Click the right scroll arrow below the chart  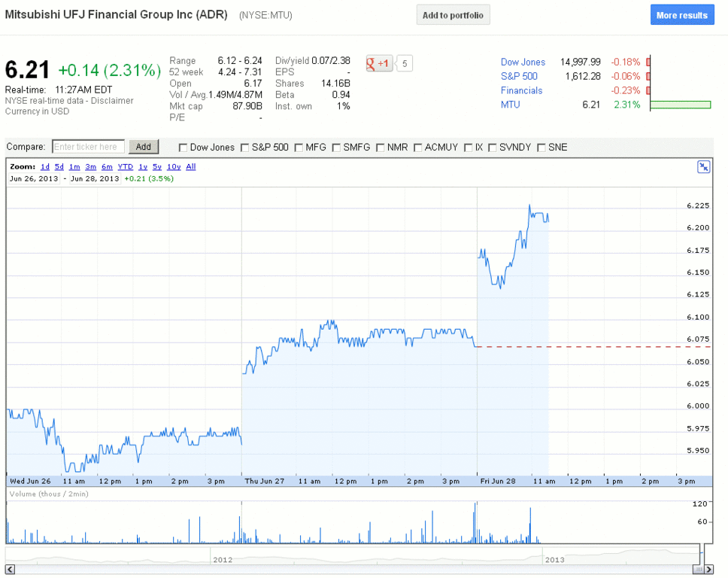tap(708, 569)
